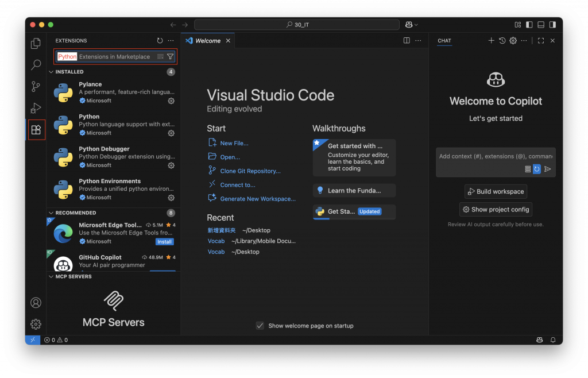Click the New File link
The image size is (588, 378).
pos(234,143)
